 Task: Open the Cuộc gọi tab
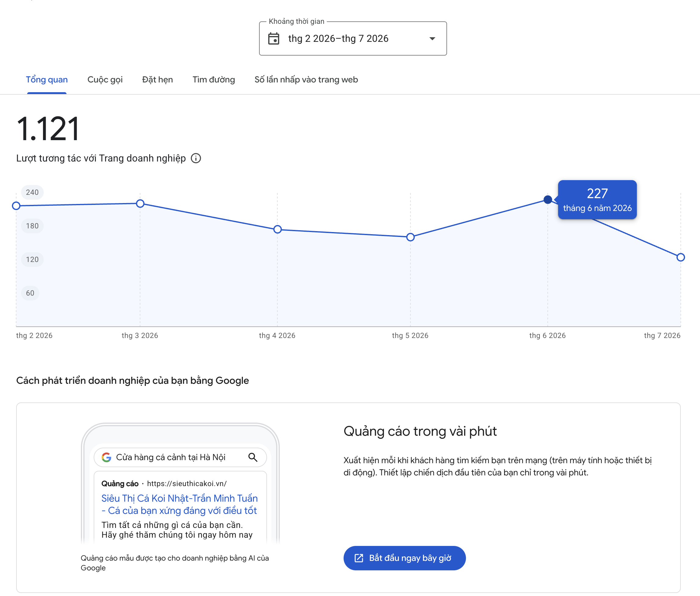(x=105, y=80)
